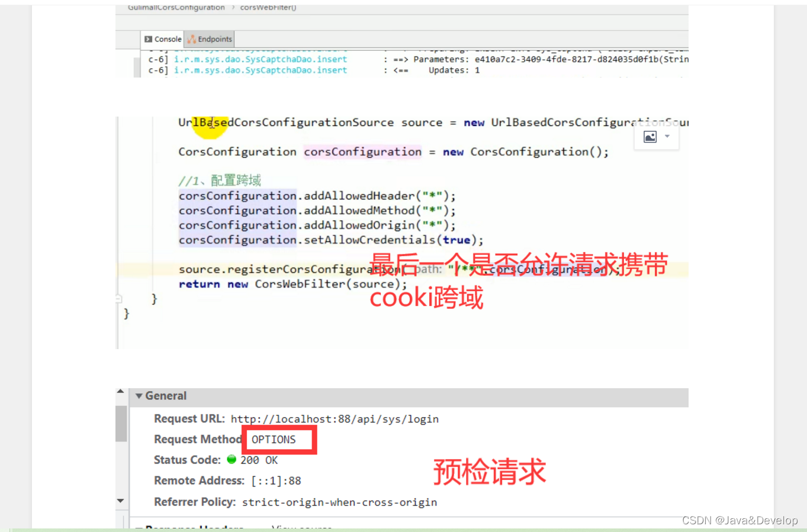Click the Remote Address value [::1]:88
Image resolution: width=807 pixels, height=532 pixels.
pyautogui.click(x=276, y=481)
